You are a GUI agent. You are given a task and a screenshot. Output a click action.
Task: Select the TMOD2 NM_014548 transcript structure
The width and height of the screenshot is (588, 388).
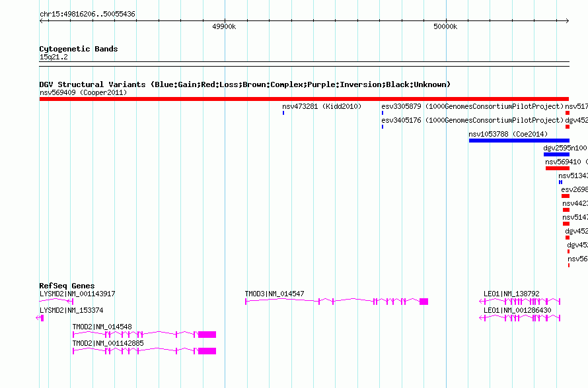click(145, 335)
